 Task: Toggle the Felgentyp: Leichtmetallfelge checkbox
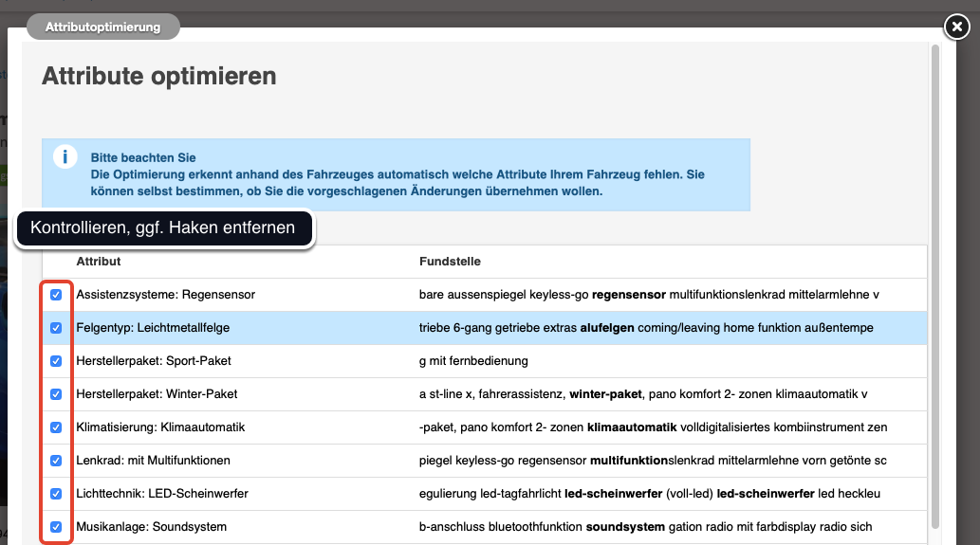click(56, 328)
